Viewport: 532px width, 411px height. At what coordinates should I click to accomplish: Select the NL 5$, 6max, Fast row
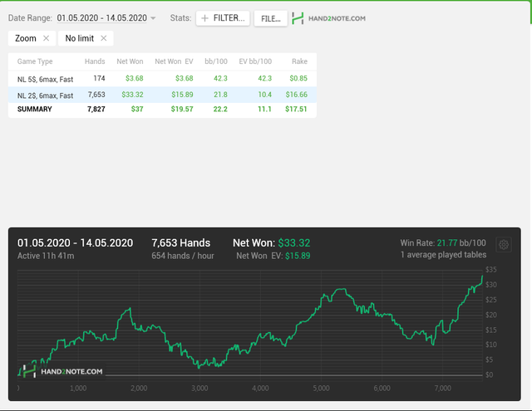162,79
